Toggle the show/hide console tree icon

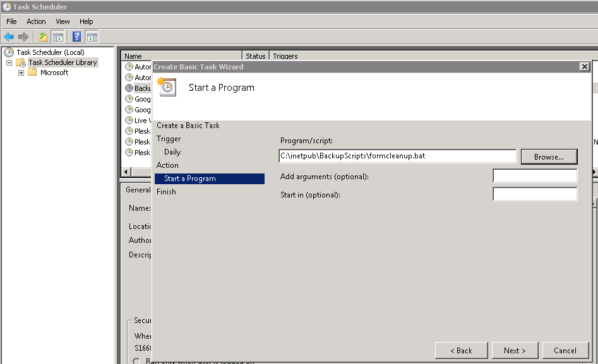58,37
